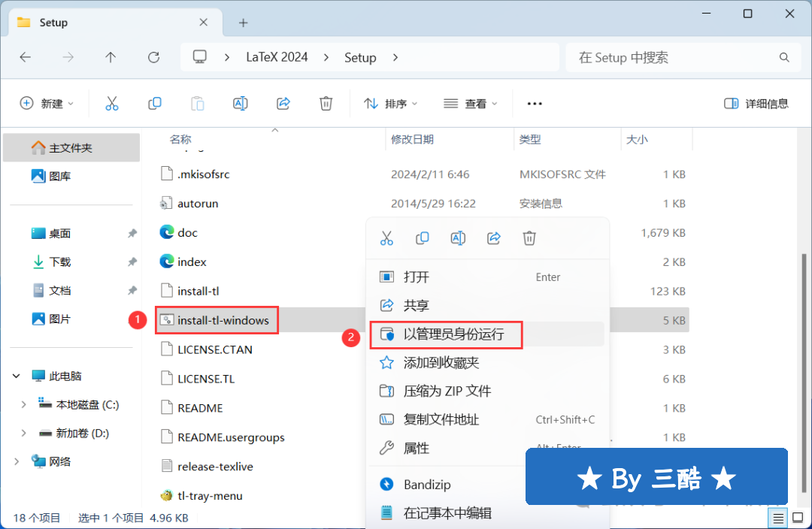Select the tl-tray-menu file
Screen dimensions: 812x529
coord(210,496)
